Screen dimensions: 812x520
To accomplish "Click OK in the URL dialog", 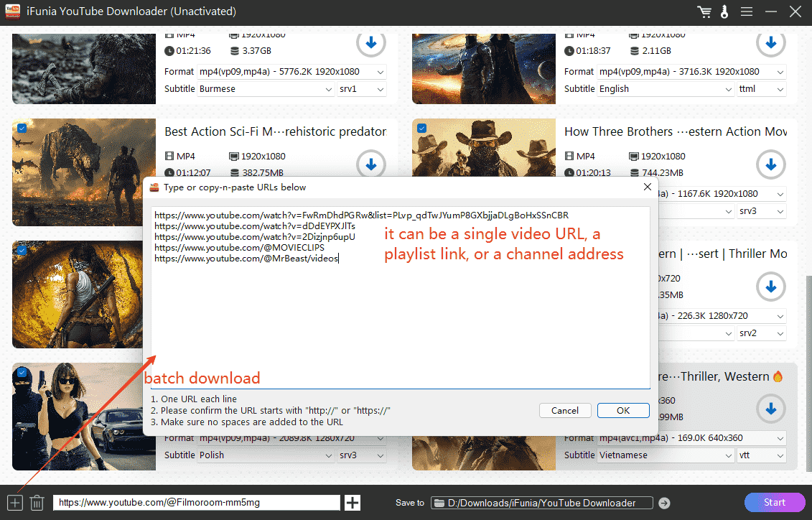I will pos(622,410).
